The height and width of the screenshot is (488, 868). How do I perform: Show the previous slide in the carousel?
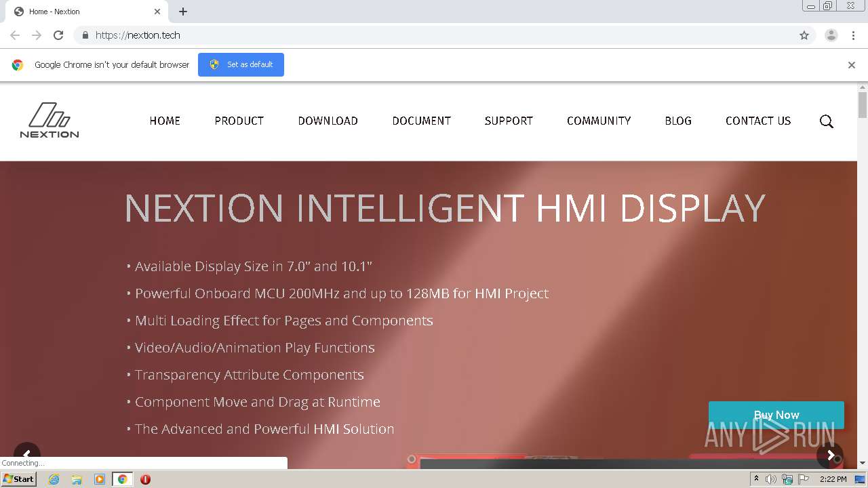[x=27, y=455]
